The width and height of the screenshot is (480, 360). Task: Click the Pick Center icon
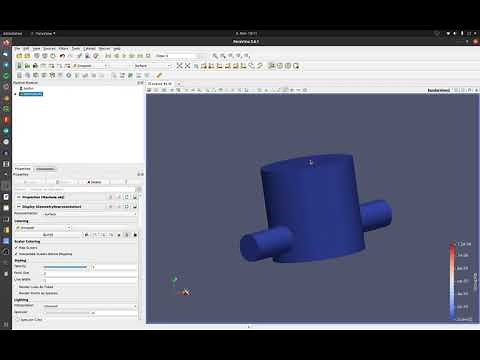pos(296,66)
